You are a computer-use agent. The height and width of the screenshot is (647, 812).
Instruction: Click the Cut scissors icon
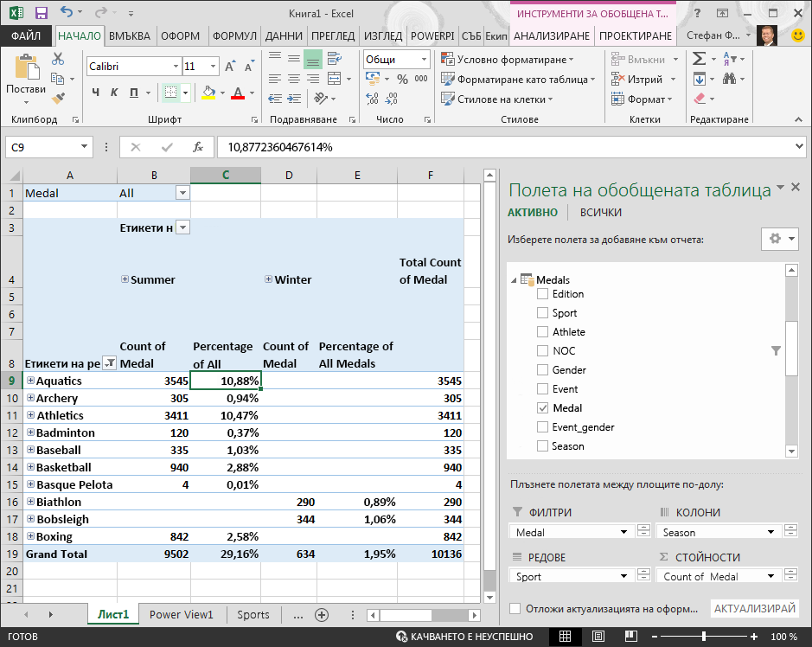(x=58, y=59)
